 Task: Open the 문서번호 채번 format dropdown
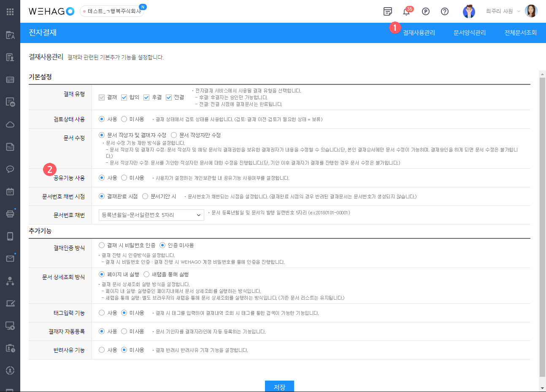[151, 215]
